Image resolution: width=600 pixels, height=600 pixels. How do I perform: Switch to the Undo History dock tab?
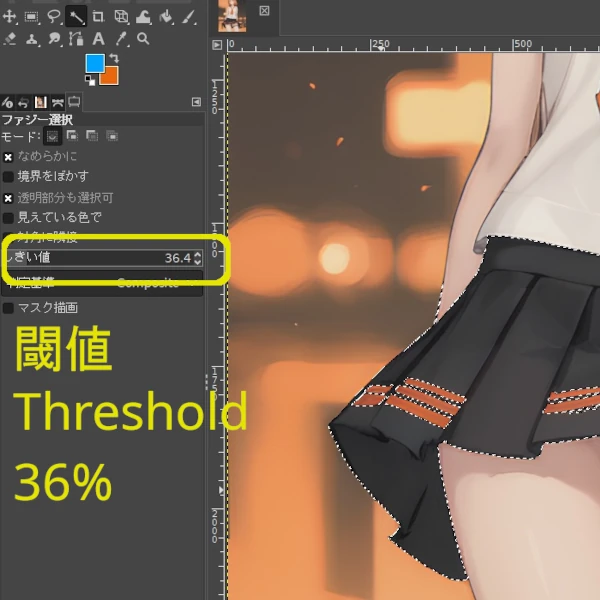(24, 103)
